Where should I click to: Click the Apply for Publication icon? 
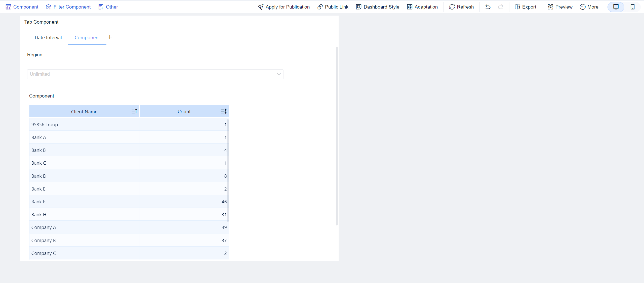pos(260,7)
